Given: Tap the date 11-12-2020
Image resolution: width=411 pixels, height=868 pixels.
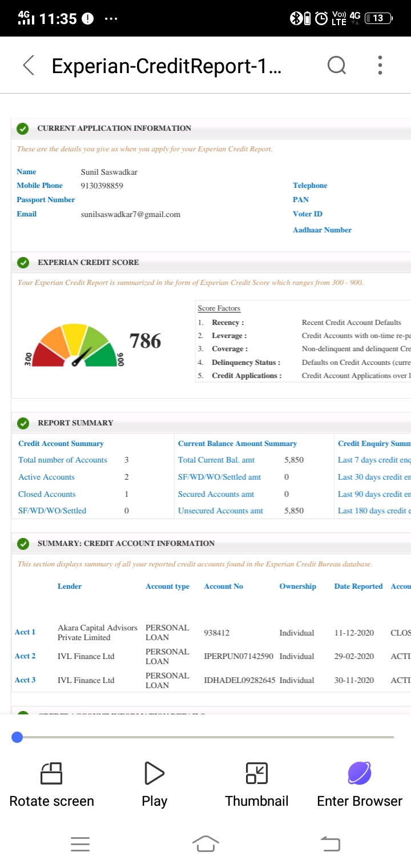Looking at the screenshot, I should click(x=354, y=633).
